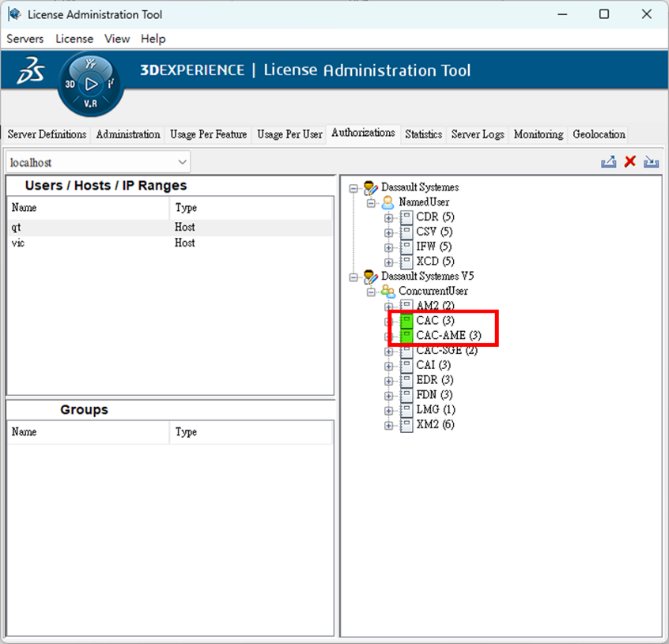Viewport: 669px width, 644px height.
Task: Switch to the Server Definitions tab
Action: click(x=47, y=134)
